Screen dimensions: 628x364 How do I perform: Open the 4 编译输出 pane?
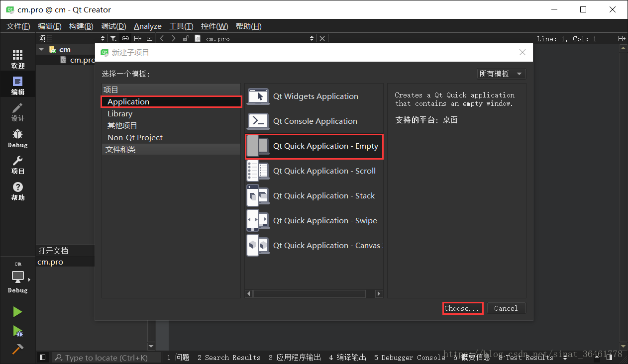347,358
